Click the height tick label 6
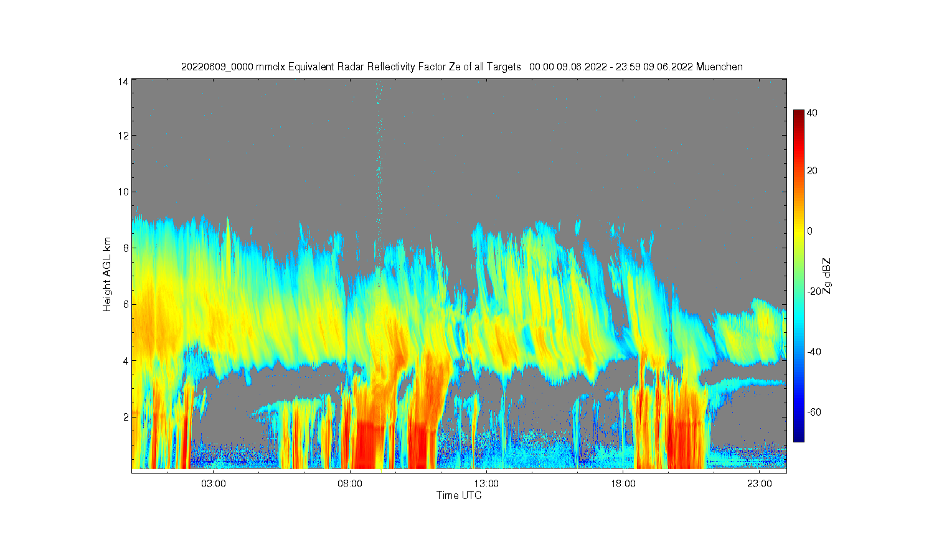Screen dimensions: 934x560 126,304
